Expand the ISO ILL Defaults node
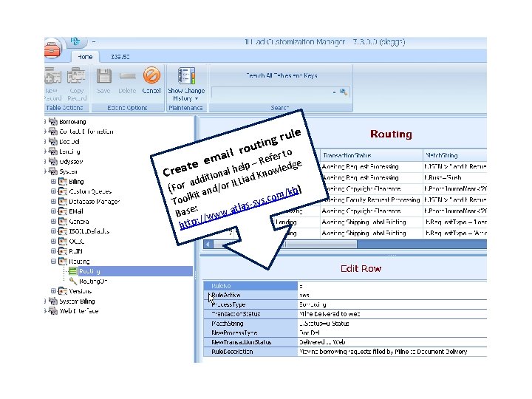 point(53,231)
